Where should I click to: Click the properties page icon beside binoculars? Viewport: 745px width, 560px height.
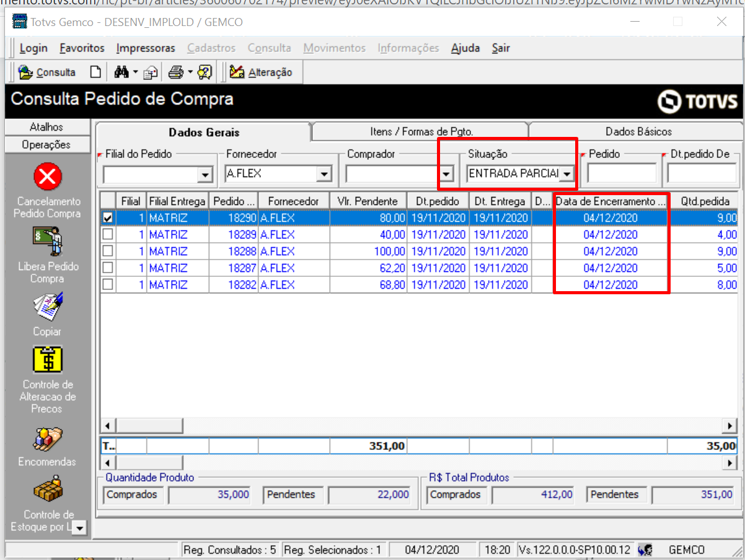pyautogui.click(x=151, y=72)
